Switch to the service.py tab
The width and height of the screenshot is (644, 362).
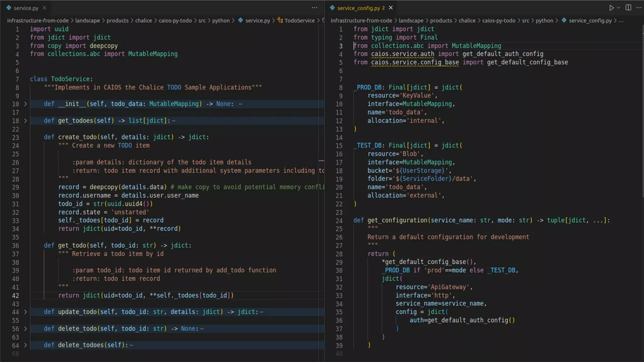[26, 8]
